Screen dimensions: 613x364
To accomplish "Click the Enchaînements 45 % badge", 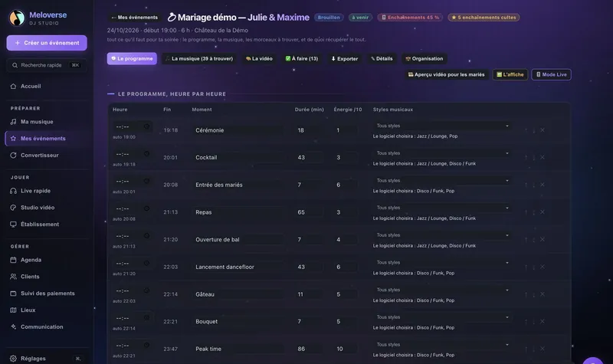I will 410,18.
